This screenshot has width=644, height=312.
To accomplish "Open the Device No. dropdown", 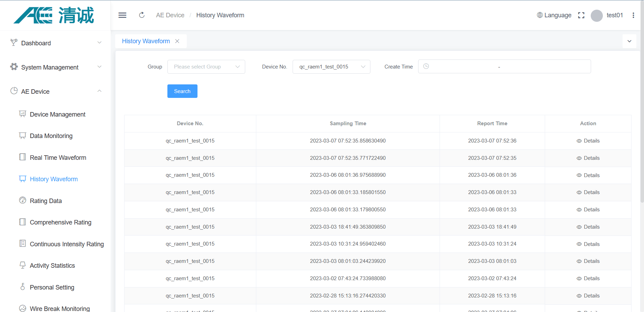I will point(331,67).
